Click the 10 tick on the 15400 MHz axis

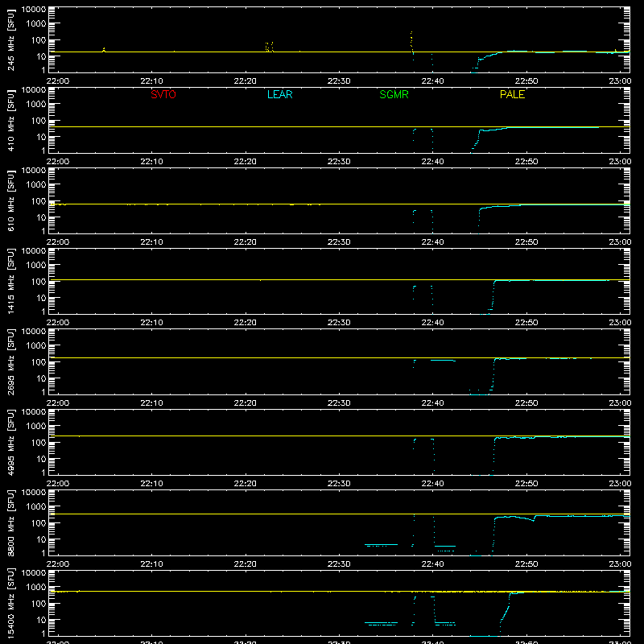pos(41,620)
